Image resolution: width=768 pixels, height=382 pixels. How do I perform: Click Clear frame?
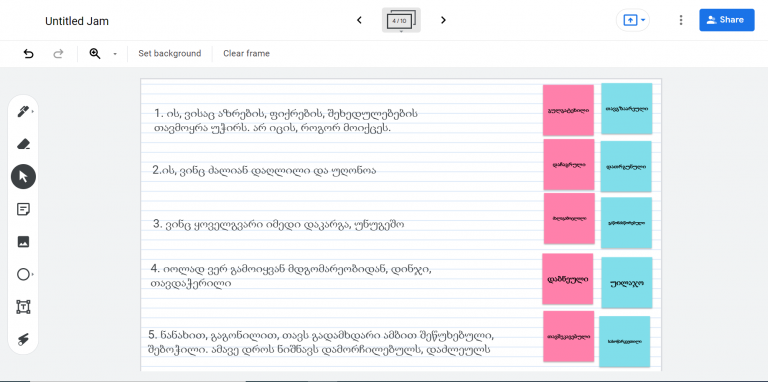pos(246,53)
